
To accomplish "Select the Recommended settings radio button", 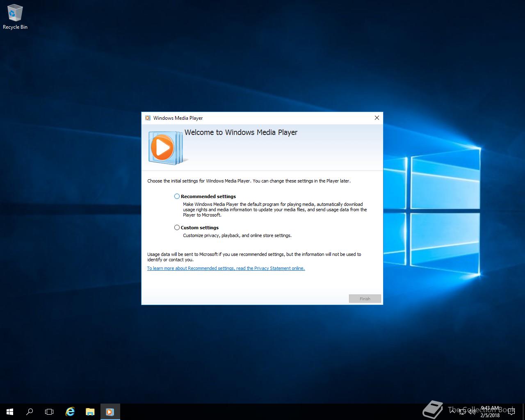I will (177, 196).
